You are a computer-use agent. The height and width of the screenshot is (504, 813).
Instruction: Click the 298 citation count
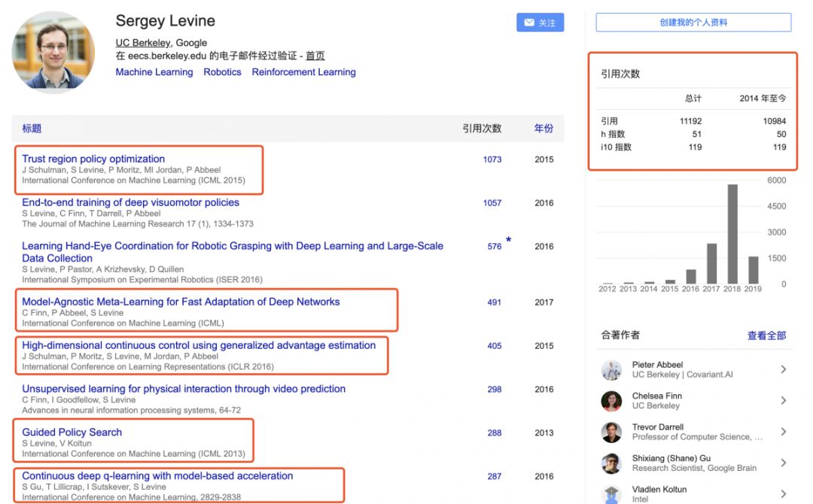click(494, 390)
